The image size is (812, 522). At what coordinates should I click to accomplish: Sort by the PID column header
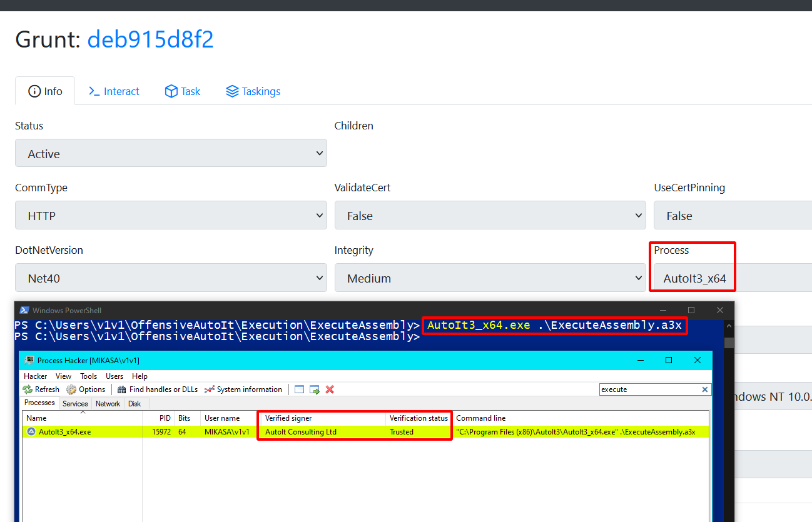(159, 418)
